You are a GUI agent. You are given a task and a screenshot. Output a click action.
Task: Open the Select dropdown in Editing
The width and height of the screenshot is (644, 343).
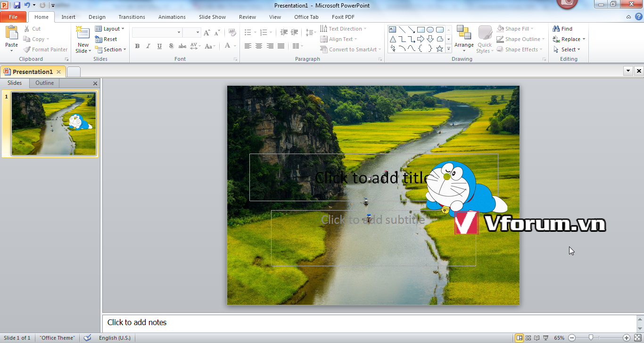pyautogui.click(x=567, y=49)
